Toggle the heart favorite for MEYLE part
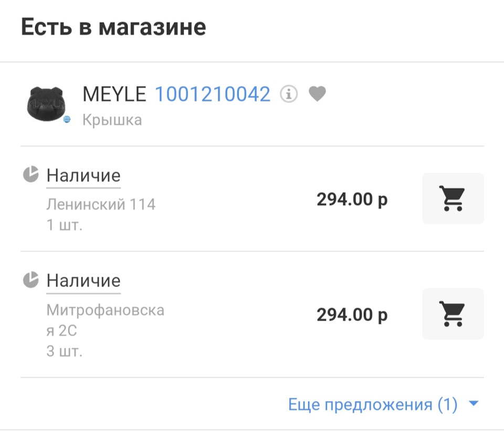This screenshot has height=444, width=504. (317, 95)
